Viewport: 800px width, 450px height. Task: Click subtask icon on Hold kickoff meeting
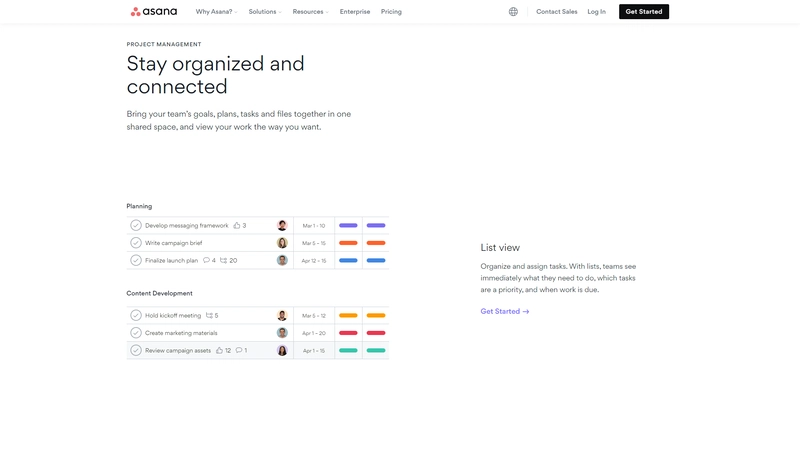pyautogui.click(x=209, y=315)
